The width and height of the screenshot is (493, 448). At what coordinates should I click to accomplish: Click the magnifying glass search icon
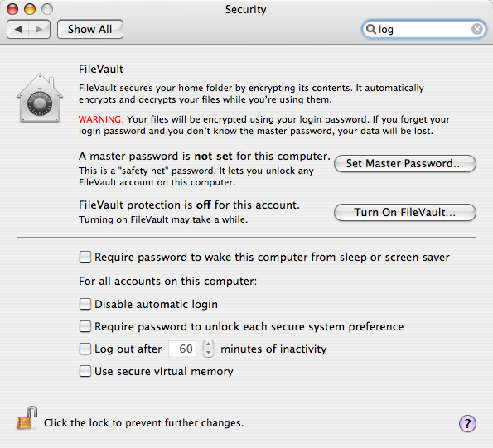point(371,29)
